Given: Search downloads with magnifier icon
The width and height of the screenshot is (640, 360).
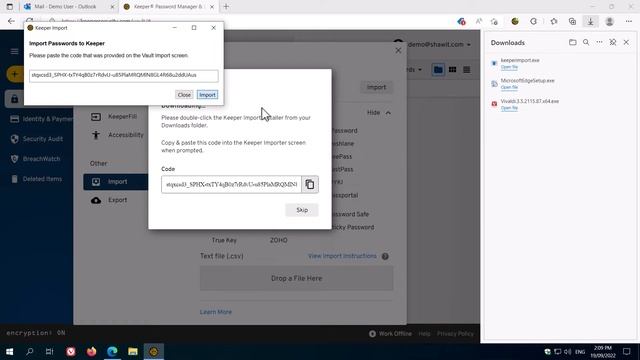Looking at the screenshot, I should pyautogui.click(x=586, y=42).
